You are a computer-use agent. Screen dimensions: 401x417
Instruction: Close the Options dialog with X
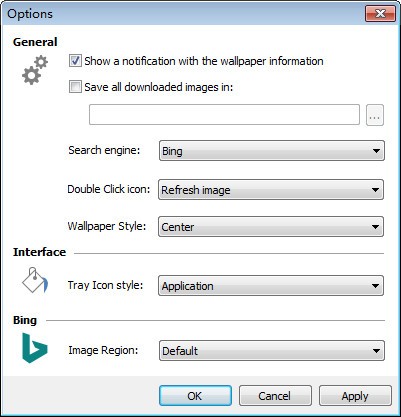pos(380,14)
